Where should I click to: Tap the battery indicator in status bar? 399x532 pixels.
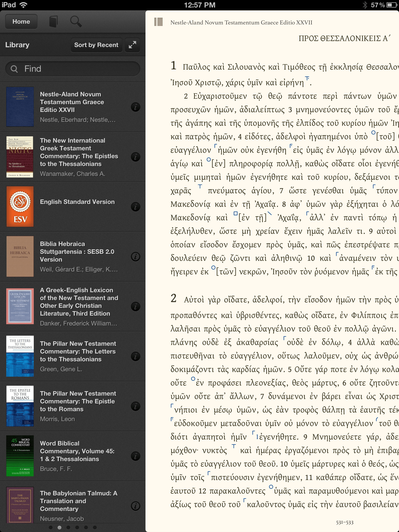[391, 5]
